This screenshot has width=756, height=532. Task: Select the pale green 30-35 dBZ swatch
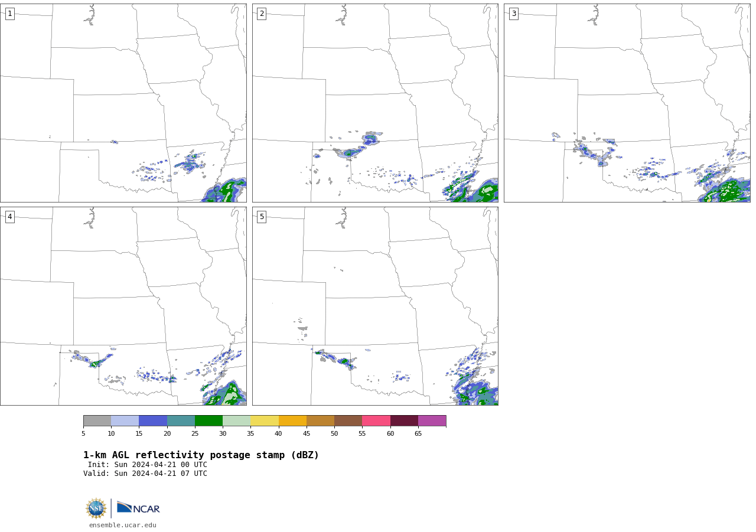point(236,421)
